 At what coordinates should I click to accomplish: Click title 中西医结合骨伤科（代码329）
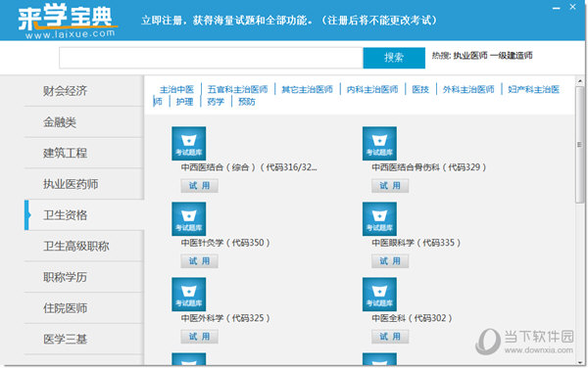[x=429, y=167]
